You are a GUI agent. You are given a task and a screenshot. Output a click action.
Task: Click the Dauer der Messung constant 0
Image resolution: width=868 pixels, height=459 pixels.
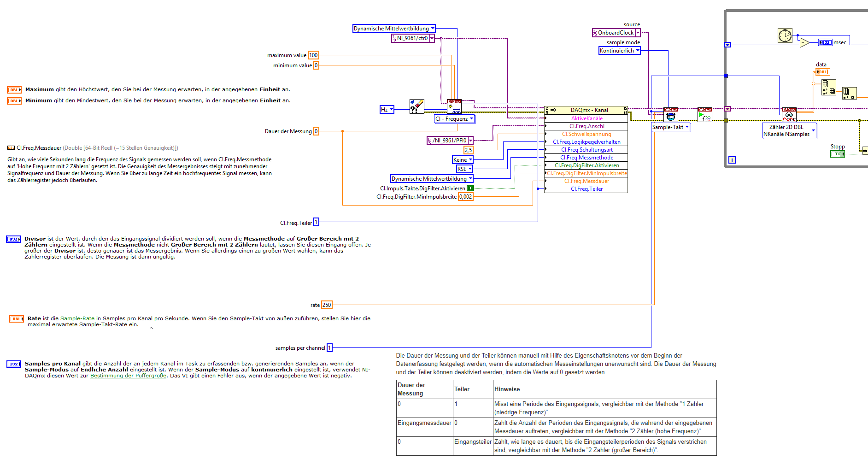316,131
